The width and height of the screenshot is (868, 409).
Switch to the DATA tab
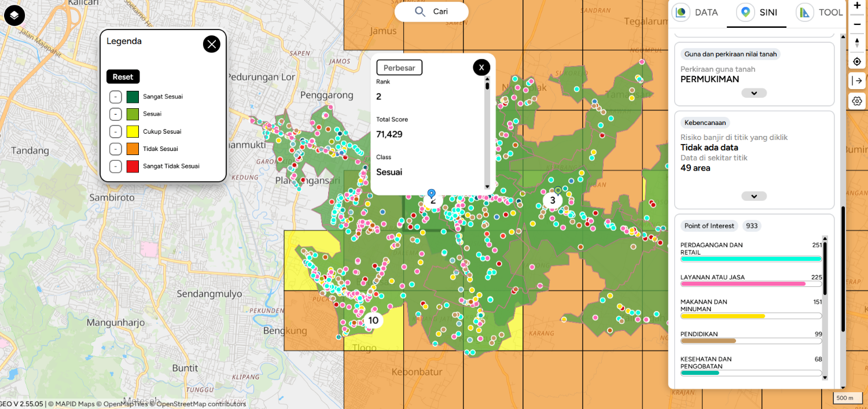(697, 13)
